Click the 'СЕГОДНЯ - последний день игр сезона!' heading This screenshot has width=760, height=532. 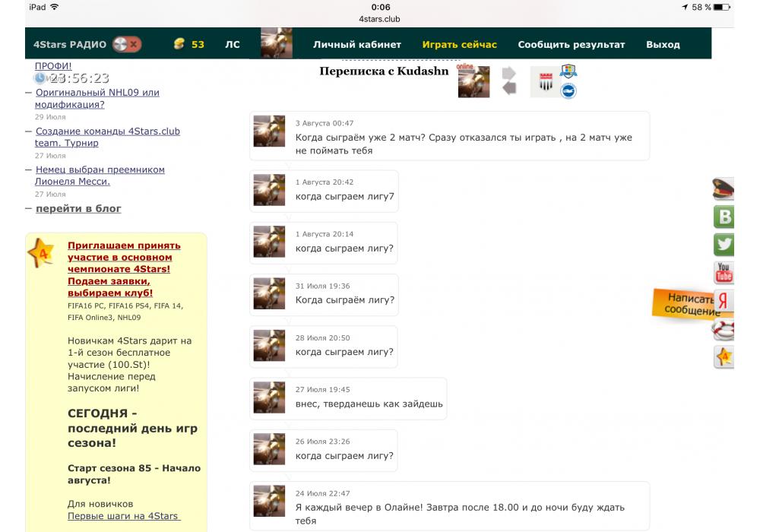(132, 428)
